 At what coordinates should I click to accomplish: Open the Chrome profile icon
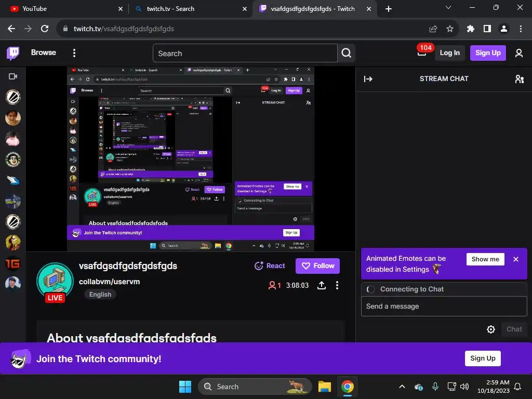(504, 29)
